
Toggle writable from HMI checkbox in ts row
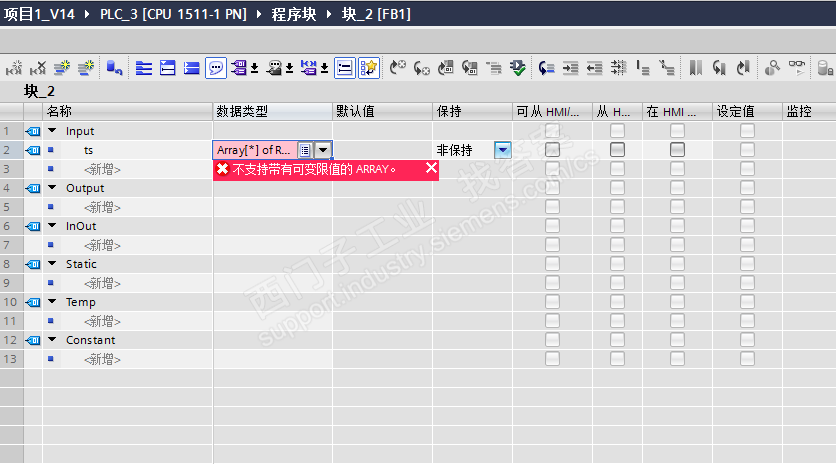click(x=617, y=150)
